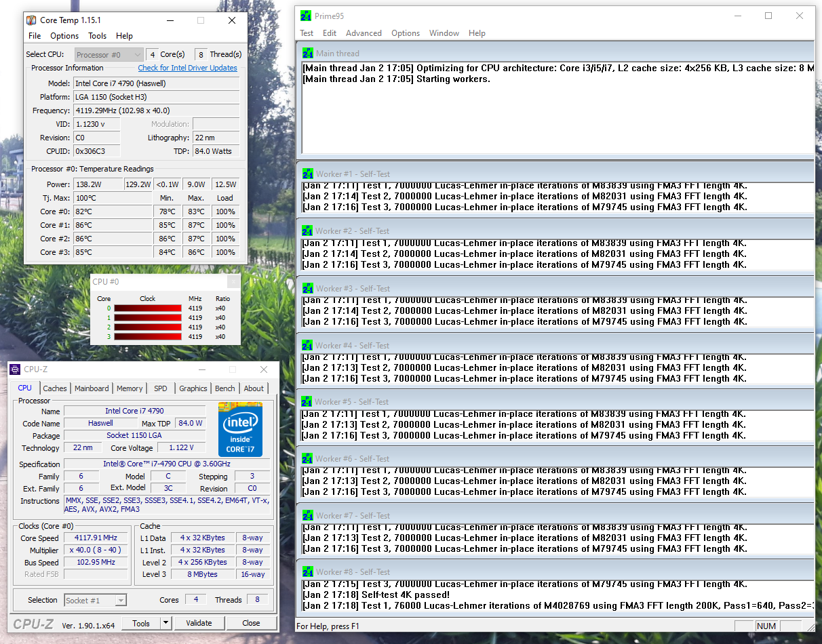
Task: Switch to the CPU-Z Caches tab
Action: click(55, 388)
